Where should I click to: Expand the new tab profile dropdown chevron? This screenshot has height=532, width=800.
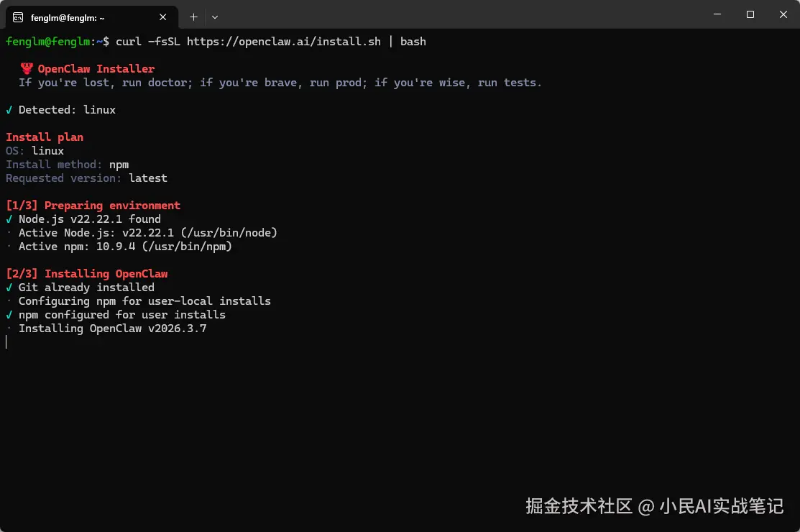tap(215, 17)
